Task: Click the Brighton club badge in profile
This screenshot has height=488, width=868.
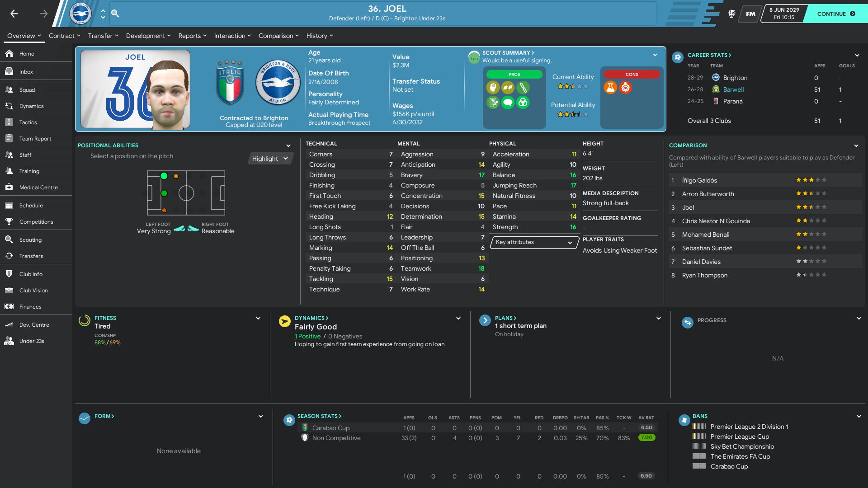Action: pos(278,83)
